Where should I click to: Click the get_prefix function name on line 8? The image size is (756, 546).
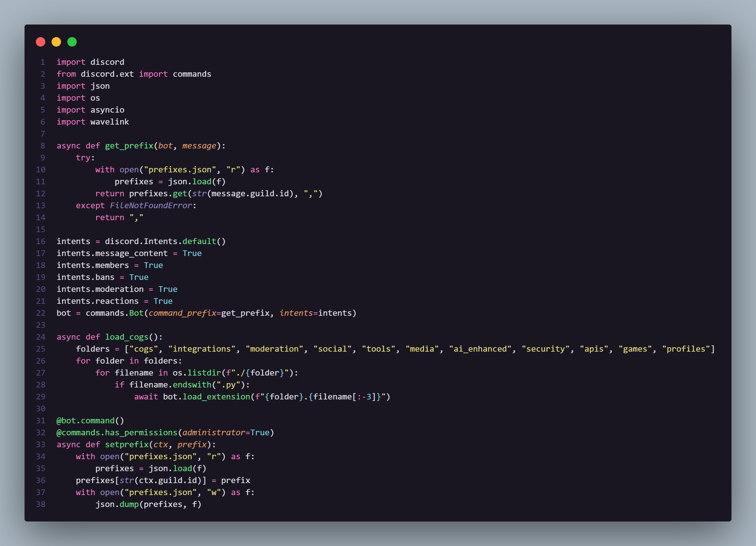(129, 146)
